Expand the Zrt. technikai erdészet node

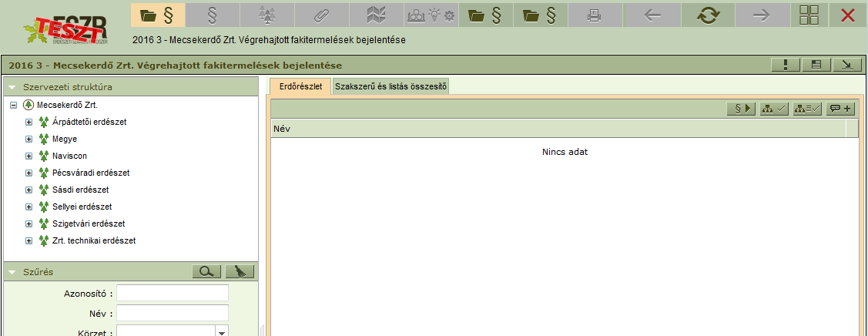tap(28, 240)
